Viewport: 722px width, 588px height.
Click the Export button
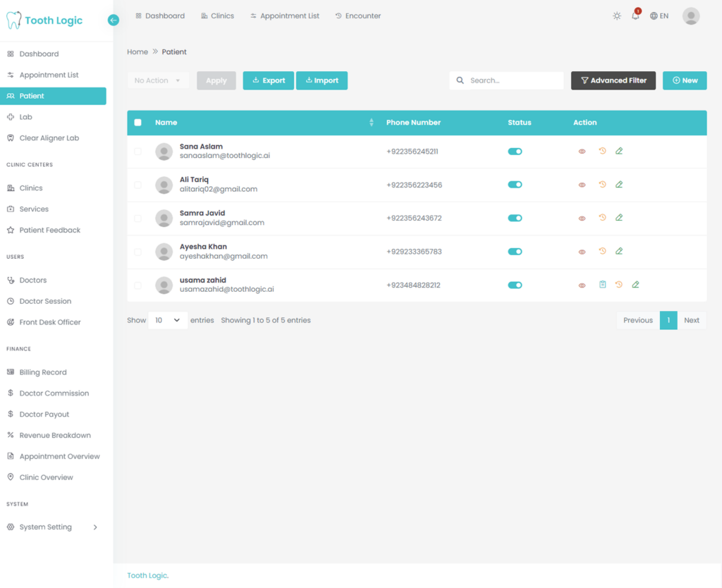pos(269,80)
